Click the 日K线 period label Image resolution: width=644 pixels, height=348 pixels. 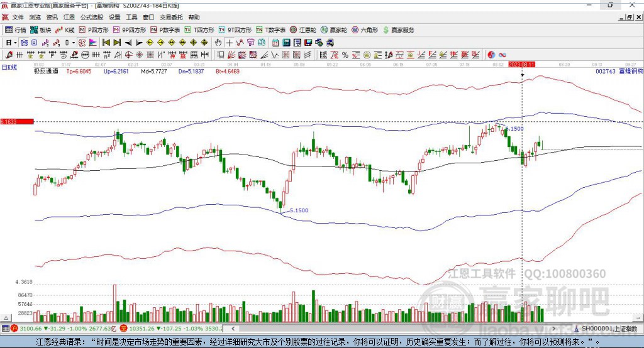(x=9, y=67)
